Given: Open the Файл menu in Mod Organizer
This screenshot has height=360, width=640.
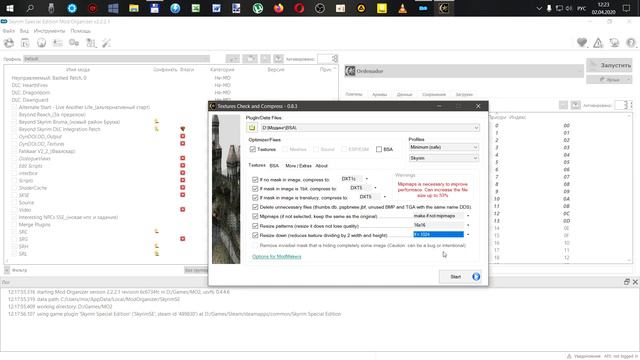Looking at the screenshot, I should pyautogui.click(x=9, y=31).
